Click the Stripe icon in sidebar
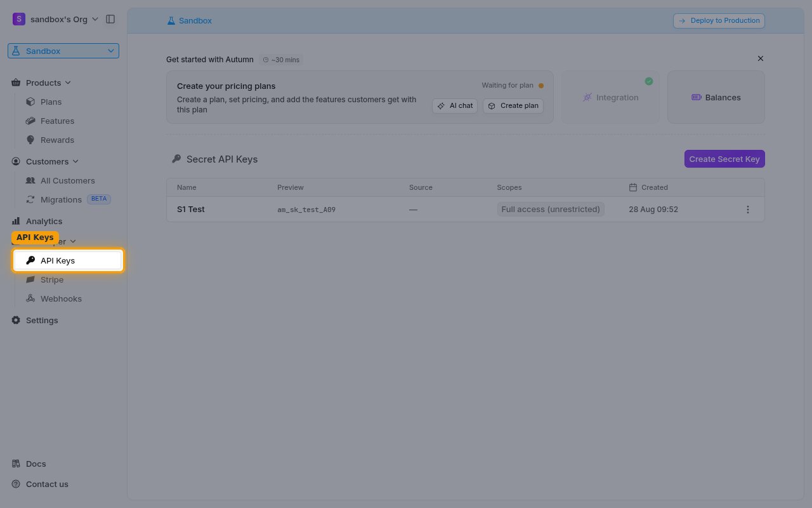The width and height of the screenshot is (812, 508). [x=30, y=279]
